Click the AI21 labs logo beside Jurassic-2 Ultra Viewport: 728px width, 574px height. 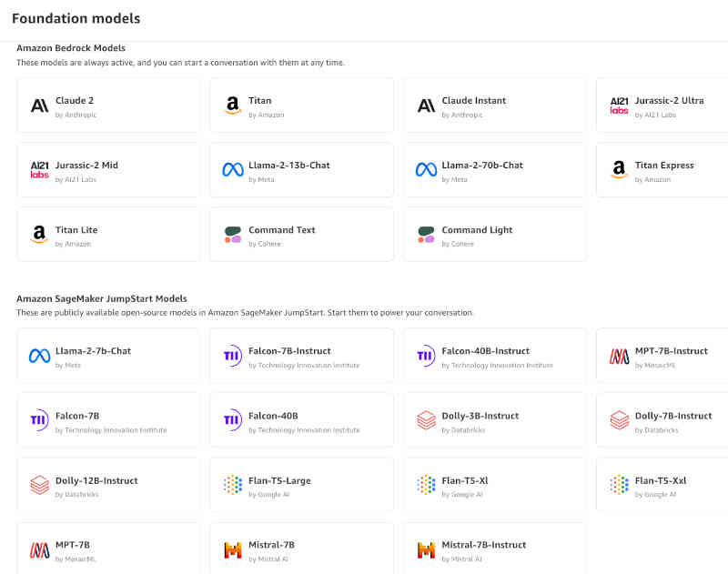(x=619, y=106)
